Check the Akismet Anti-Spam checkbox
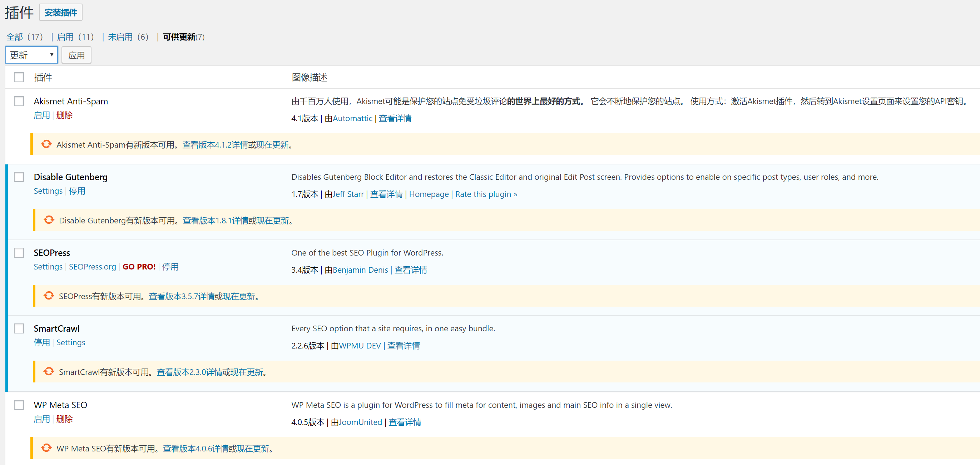The height and width of the screenshot is (465, 980). pyautogui.click(x=19, y=101)
